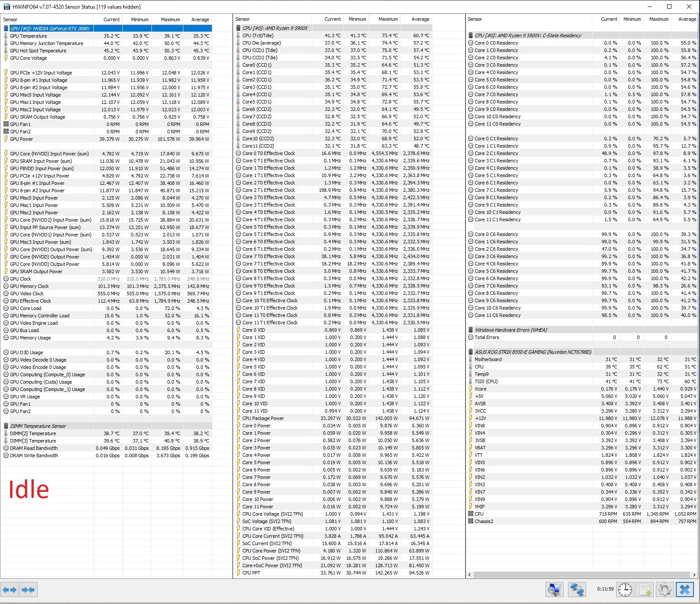Click the thermometer icon beside GPU Temperature
Screen dimensions: 700x604
6,36
